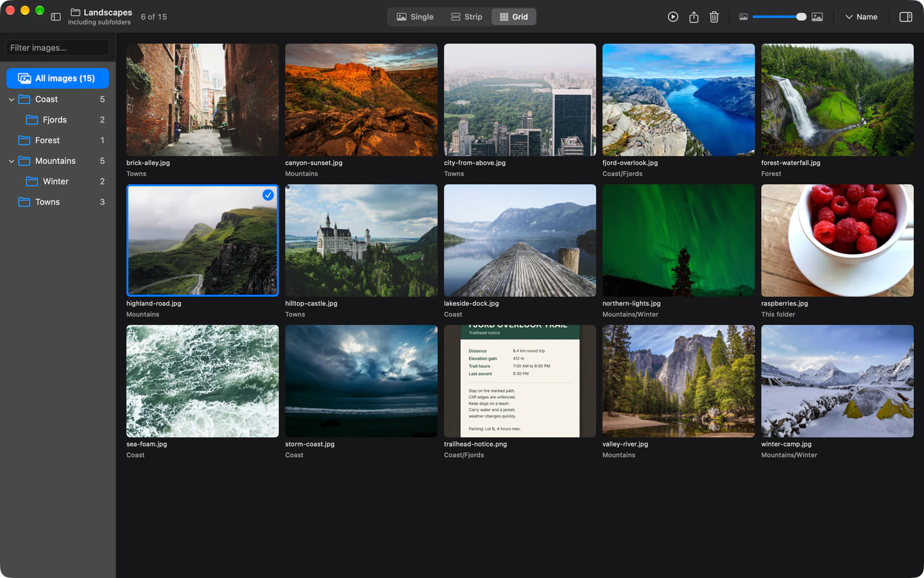The height and width of the screenshot is (578, 924).
Task: Select the raspberries.jpg thumbnail
Action: pos(837,240)
